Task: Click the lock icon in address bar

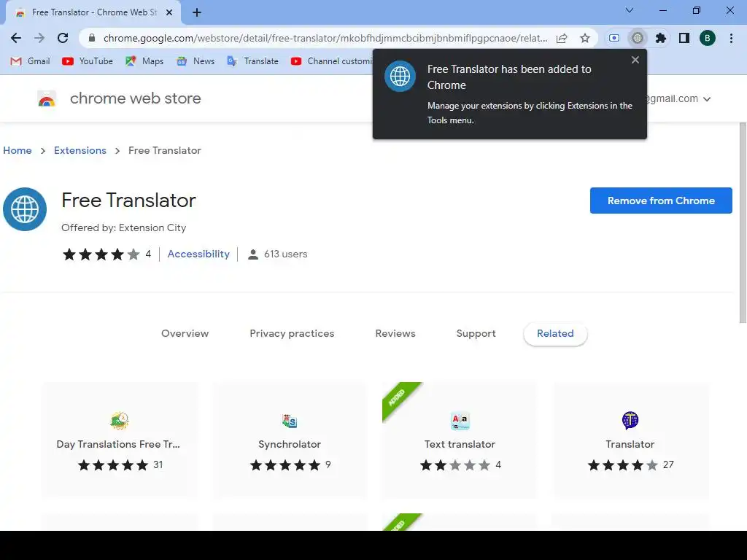Action: [92, 38]
